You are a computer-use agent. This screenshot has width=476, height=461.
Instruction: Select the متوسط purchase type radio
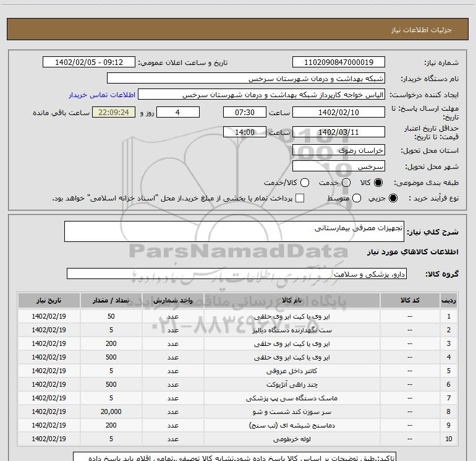click(x=357, y=198)
